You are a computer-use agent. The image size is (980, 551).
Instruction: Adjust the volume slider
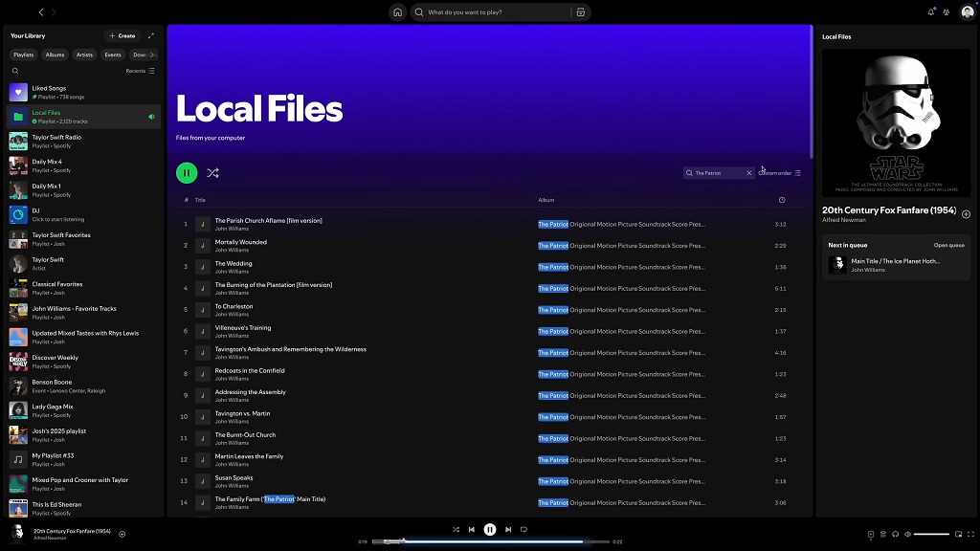931,534
